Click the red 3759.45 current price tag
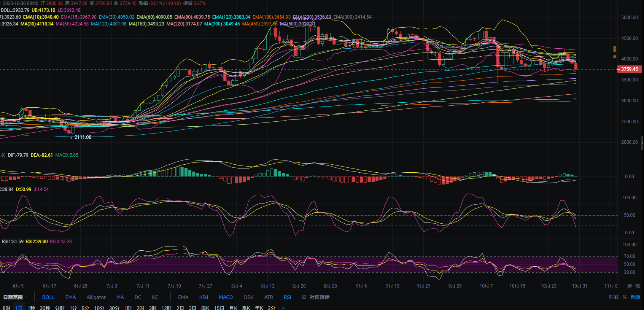Image resolution: width=644 pixels, height=310 pixels. (x=629, y=69)
